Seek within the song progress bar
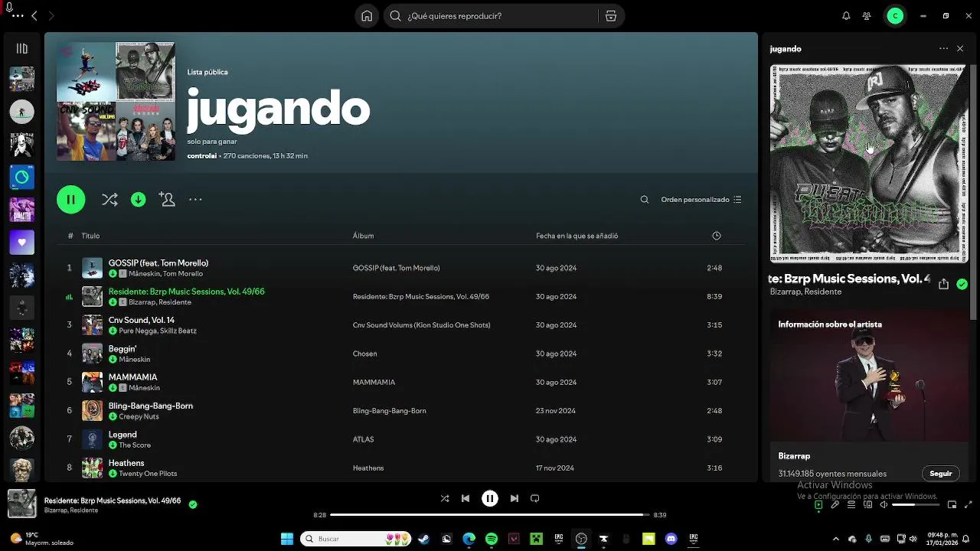The height and width of the screenshot is (551, 980). pyautogui.click(x=490, y=515)
